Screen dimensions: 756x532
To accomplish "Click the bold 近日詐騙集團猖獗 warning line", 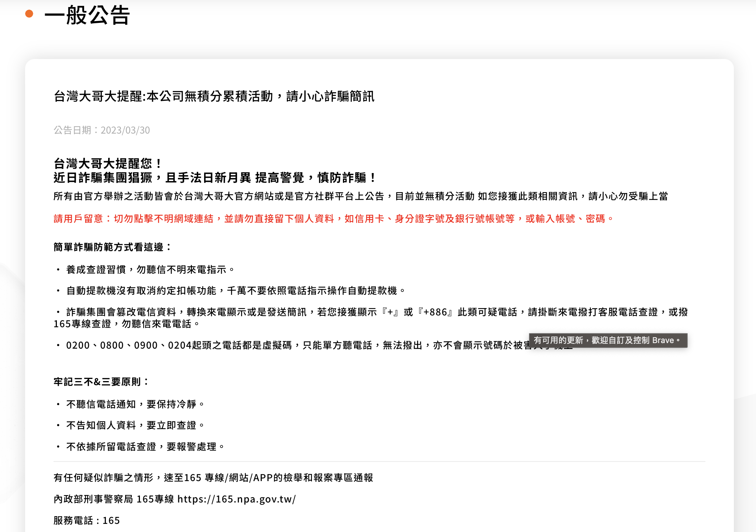I will [215, 178].
